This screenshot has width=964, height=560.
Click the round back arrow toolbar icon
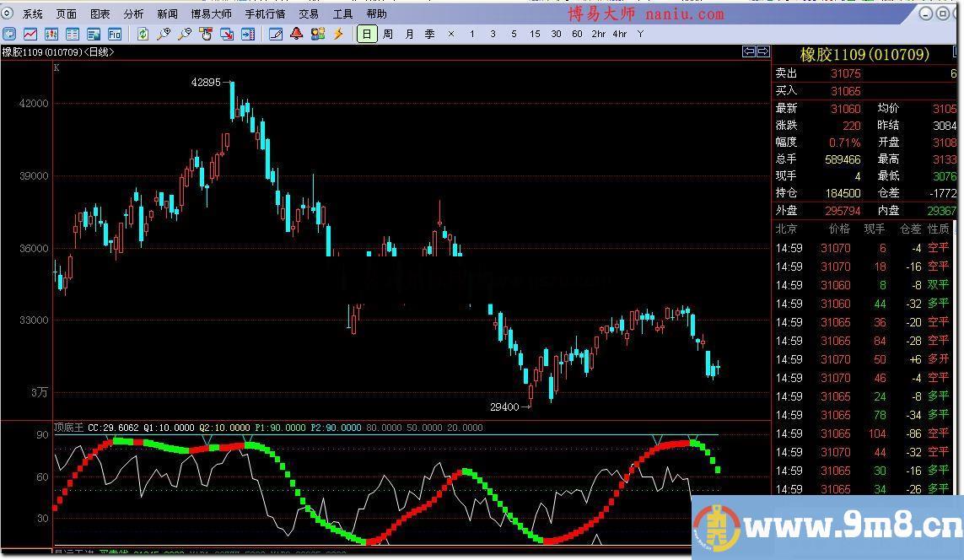tap(9, 34)
